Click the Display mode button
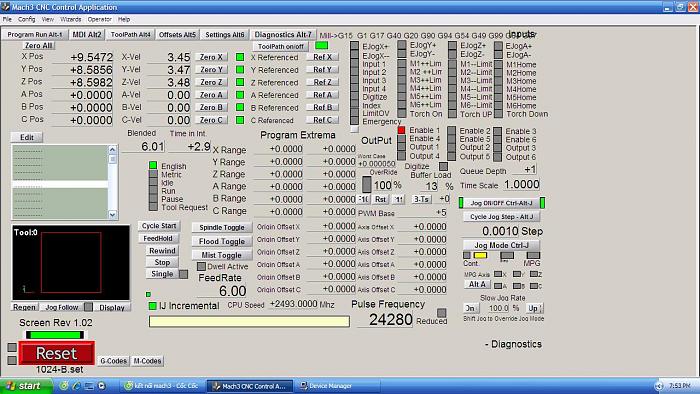The height and width of the screenshot is (394, 700). pyautogui.click(x=112, y=307)
